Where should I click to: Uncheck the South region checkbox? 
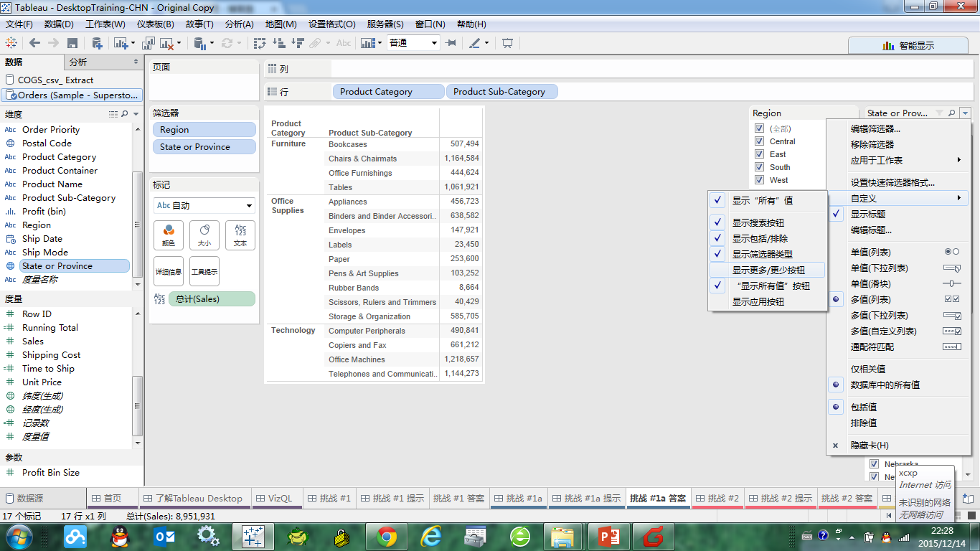tap(759, 167)
